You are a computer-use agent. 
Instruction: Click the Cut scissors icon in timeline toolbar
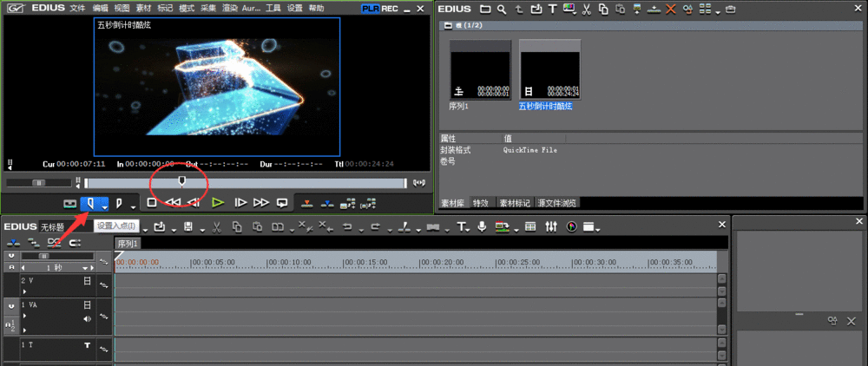pyautogui.click(x=215, y=227)
